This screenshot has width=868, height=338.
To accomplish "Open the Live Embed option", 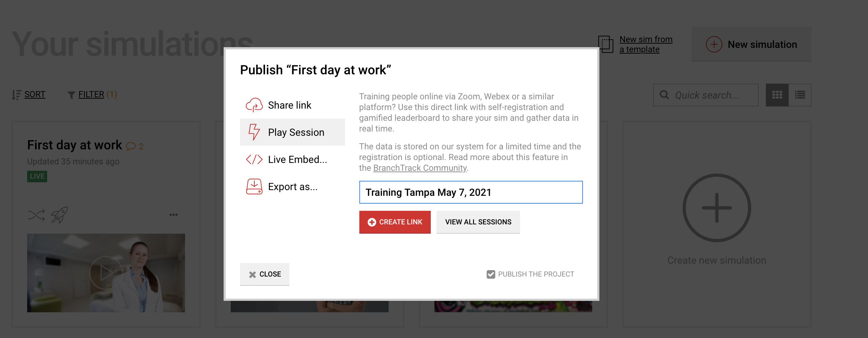I will [292, 159].
